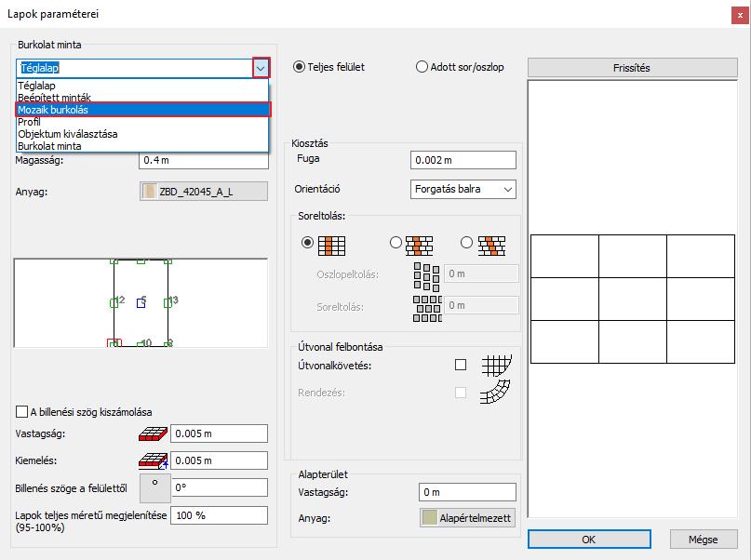Open the Alapértelmezett material swatch button

point(467,518)
